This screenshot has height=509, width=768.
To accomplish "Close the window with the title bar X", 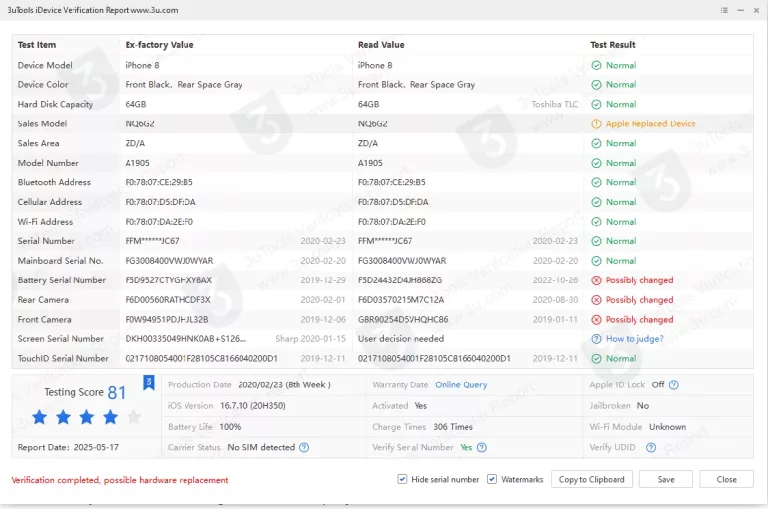I will click(756, 10).
